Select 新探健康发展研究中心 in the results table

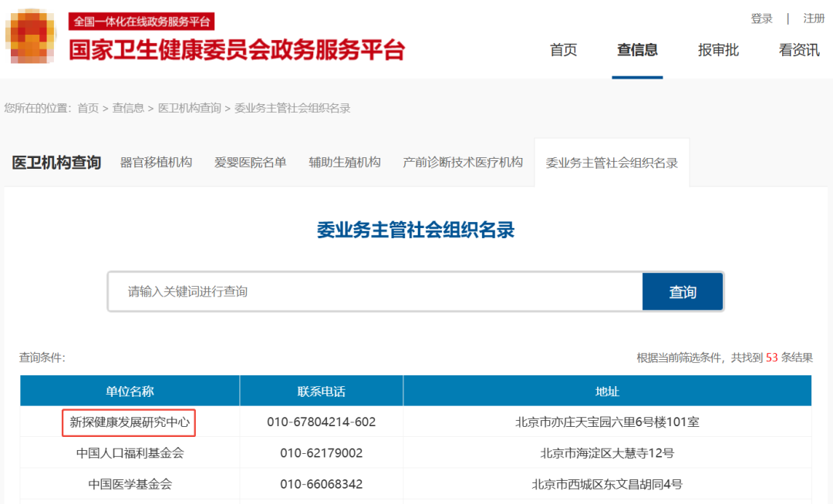130,422
